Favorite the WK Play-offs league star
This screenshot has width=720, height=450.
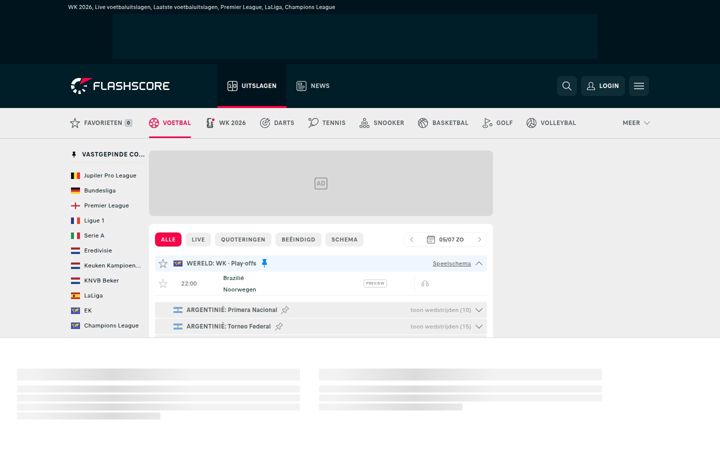(x=163, y=264)
